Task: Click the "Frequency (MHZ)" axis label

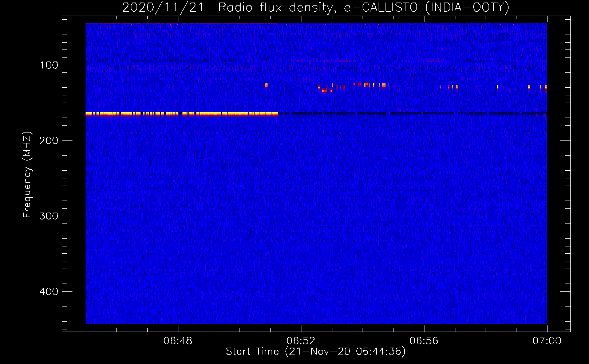Action: (27, 174)
